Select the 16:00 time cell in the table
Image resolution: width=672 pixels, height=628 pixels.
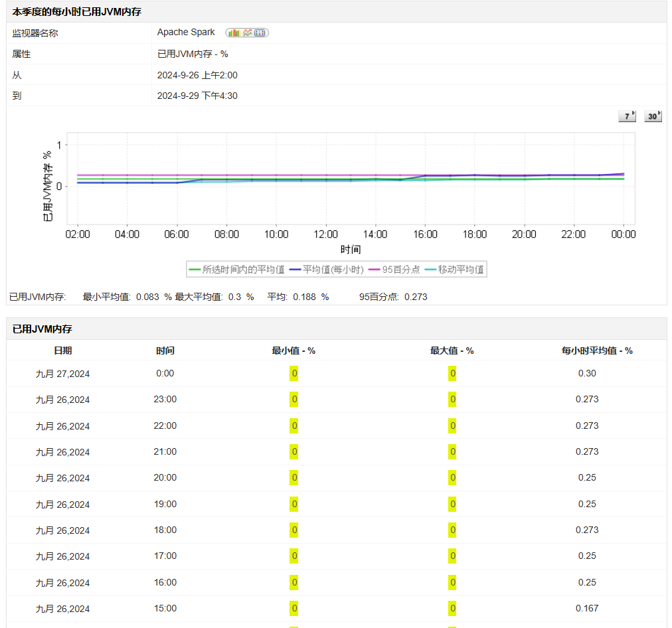click(x=165, y=583)
